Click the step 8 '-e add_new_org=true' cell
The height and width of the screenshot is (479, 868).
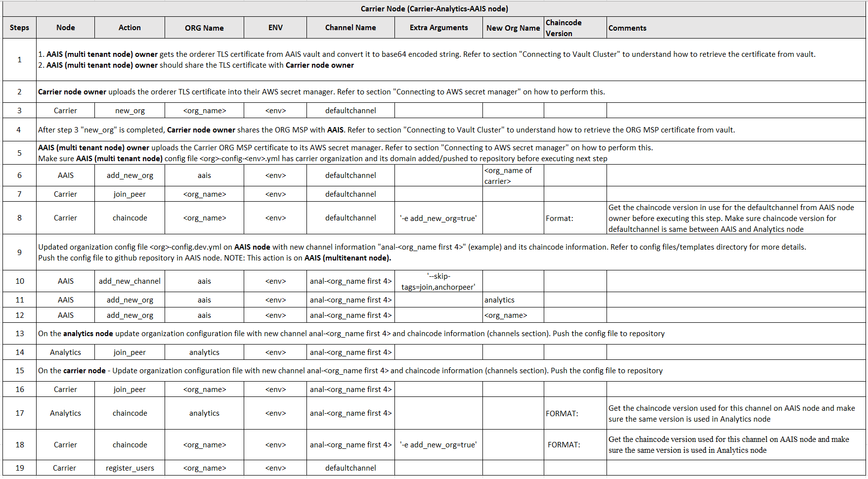point(438,218)
